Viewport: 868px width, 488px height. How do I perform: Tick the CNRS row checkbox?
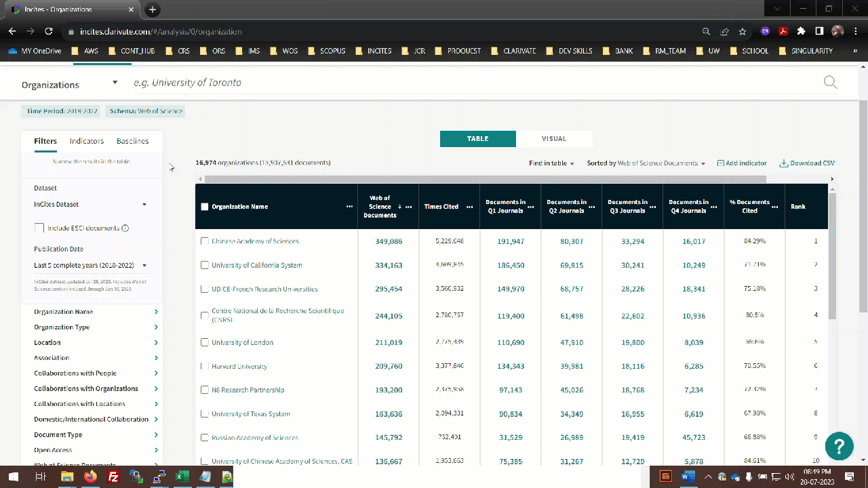pos(205,315)
